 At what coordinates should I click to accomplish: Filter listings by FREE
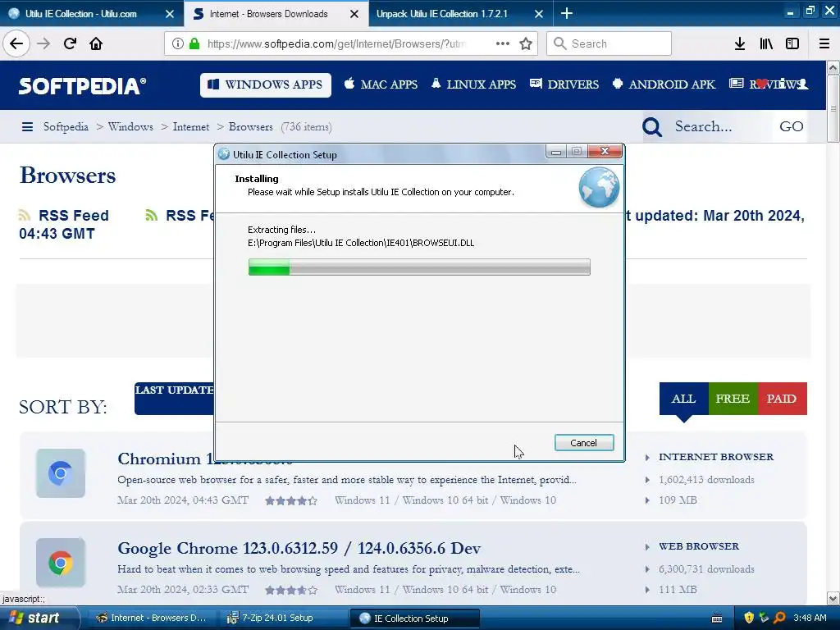point(733,399)
